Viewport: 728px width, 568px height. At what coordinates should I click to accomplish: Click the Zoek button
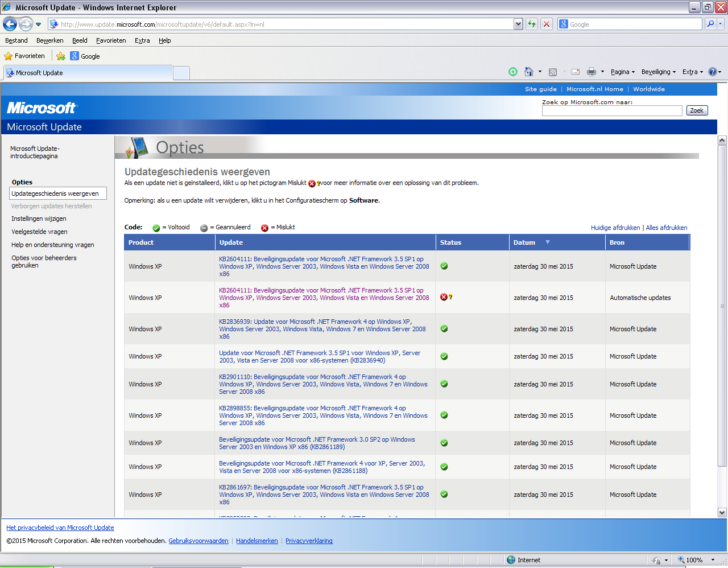[x=697, y=110]
